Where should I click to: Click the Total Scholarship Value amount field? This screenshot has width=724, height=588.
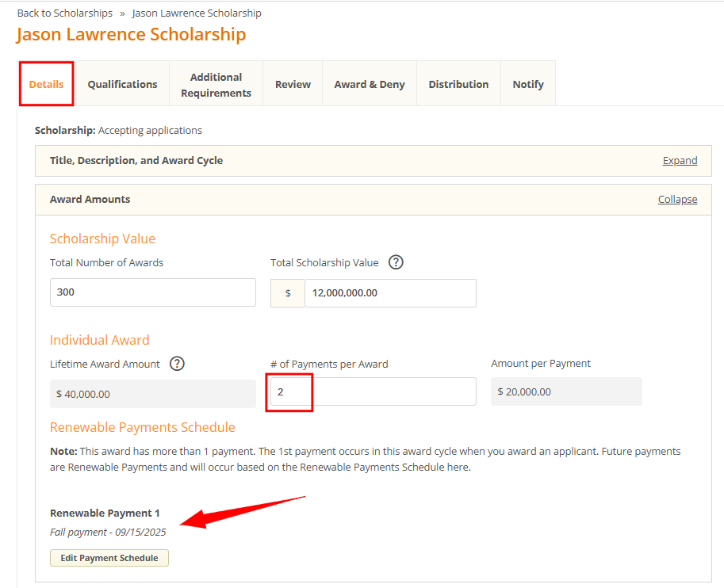[x=390, y=292]
